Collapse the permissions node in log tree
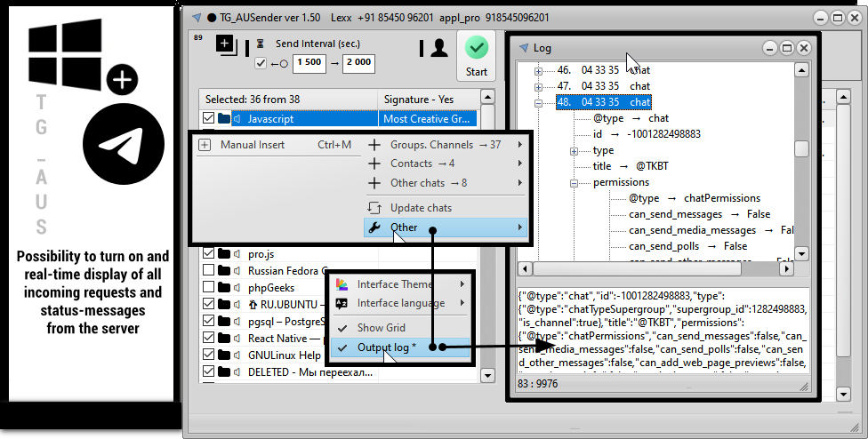 coord(574,183)
